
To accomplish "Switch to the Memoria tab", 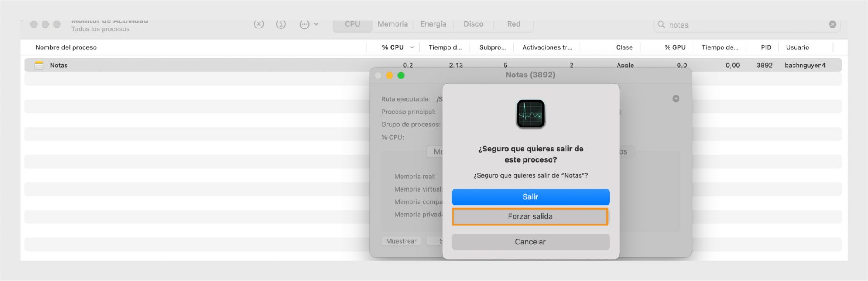I will tap(392, 24).
